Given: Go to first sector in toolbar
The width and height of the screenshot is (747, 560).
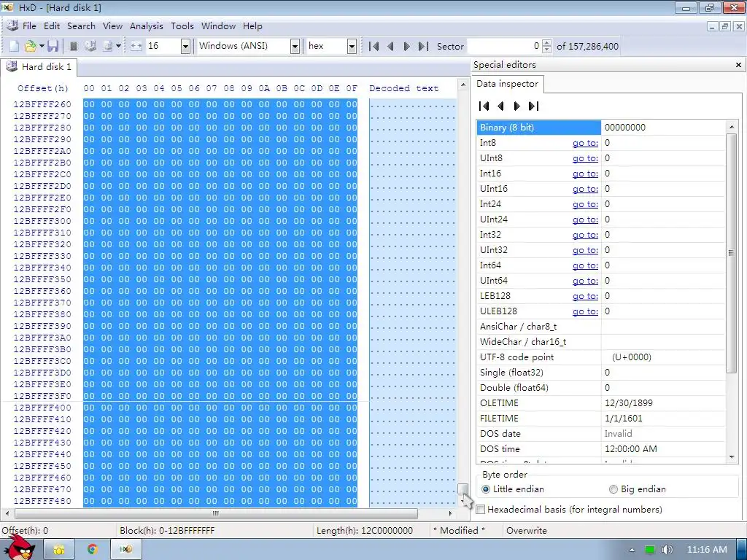Looking at the screenshot, I should click(374, 46).
